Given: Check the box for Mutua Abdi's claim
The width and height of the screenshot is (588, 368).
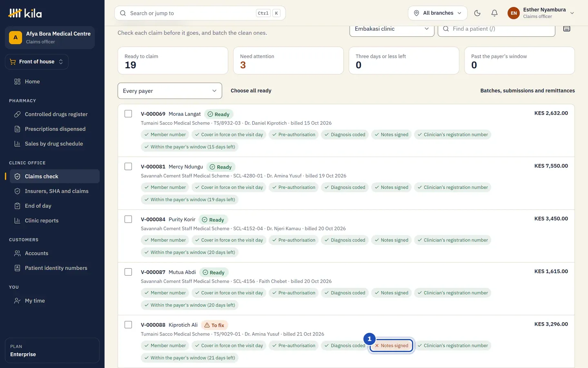Looking at the screenshot, I should 128,272.
